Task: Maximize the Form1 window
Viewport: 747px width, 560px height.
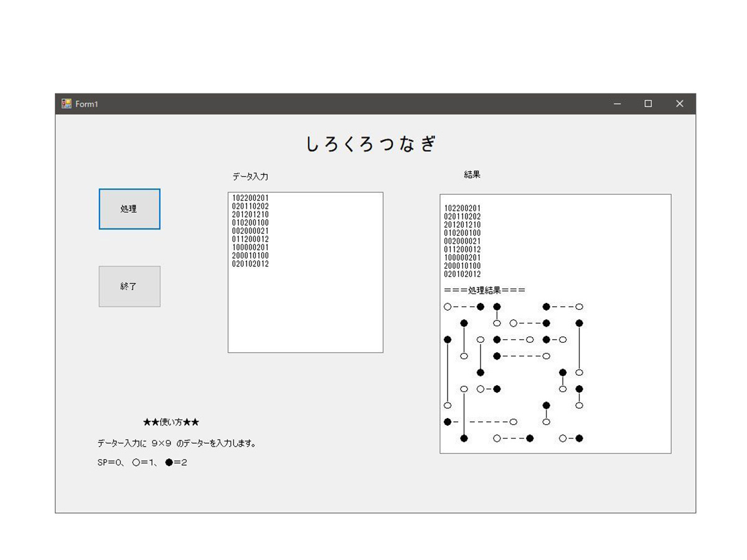Action: pos(648,104)
